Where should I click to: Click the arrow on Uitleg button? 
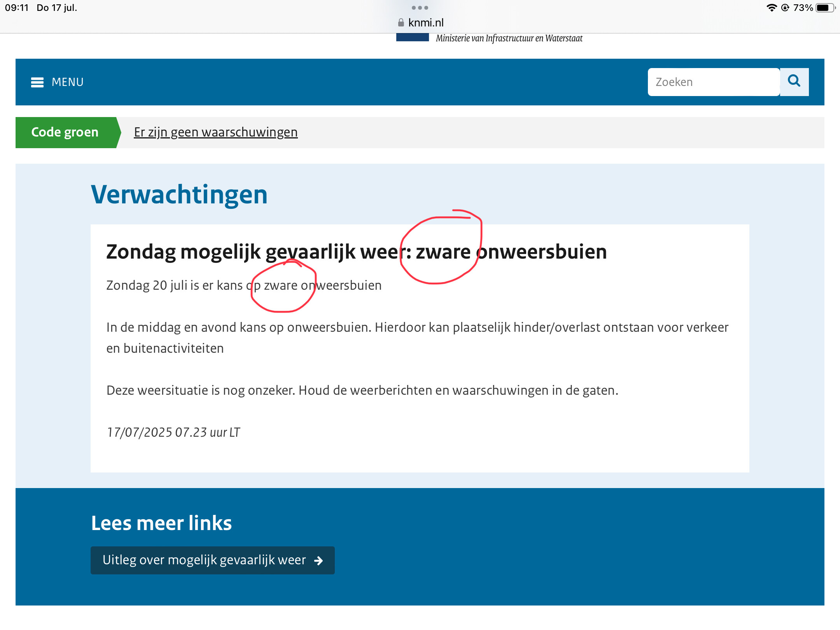pos(318,560)
